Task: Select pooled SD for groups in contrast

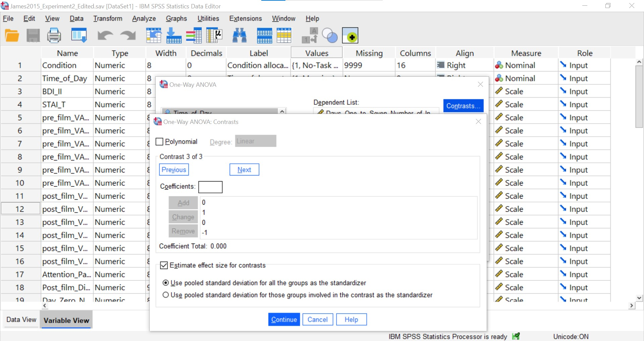Action: tap(166, 295)
